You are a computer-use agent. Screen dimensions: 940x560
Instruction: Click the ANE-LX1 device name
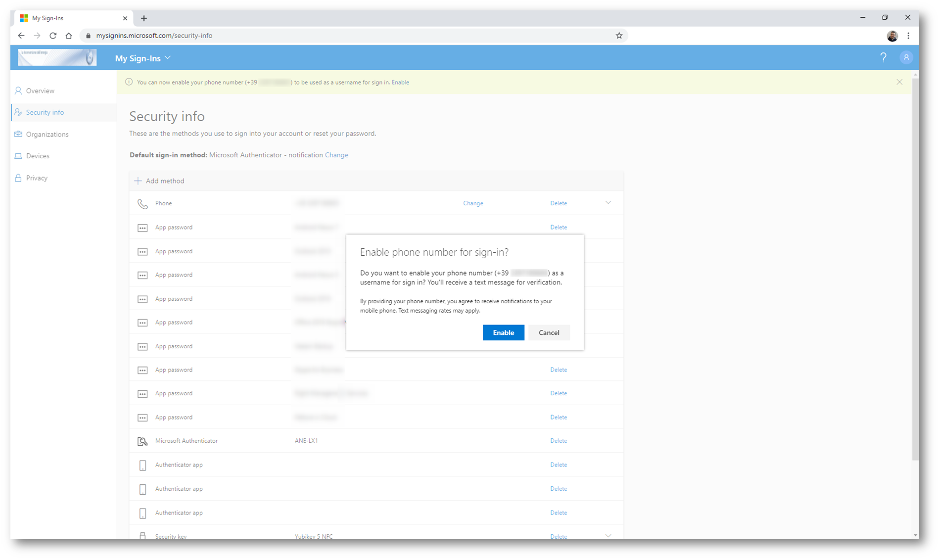coord(306,441)
